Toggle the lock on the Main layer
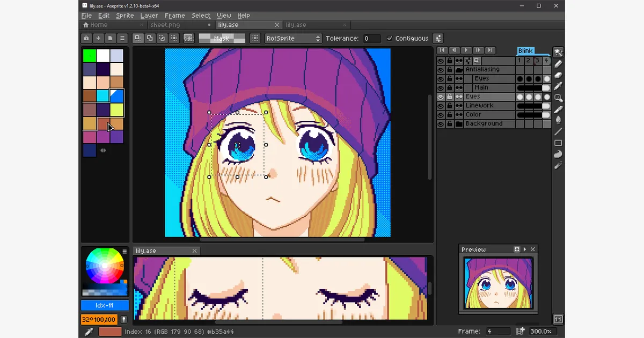The image size is (644, 338). 450,87
